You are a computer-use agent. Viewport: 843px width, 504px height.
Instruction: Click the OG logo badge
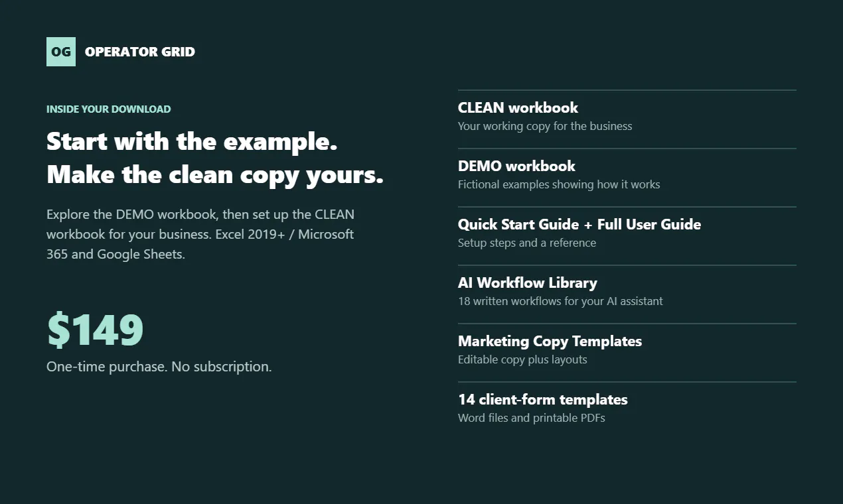[61, 52]
